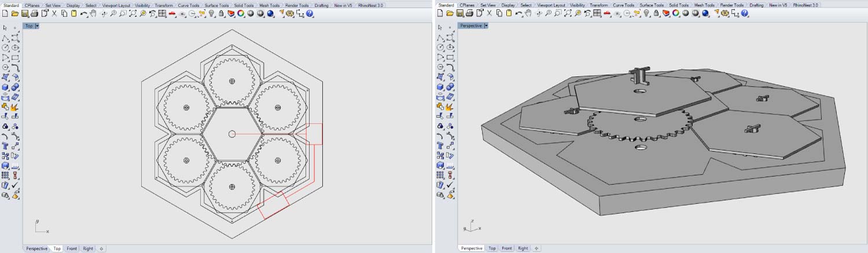Click Save icon in right window toolbar

[459, 13]
